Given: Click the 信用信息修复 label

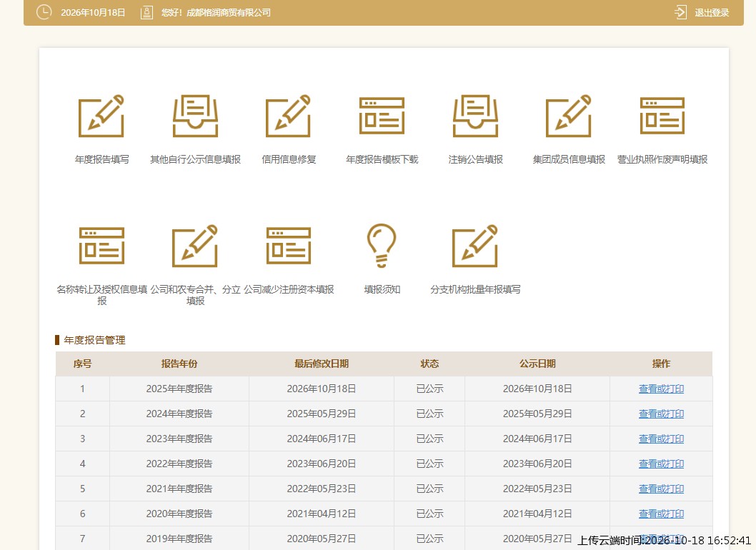Looking at the screenshot, I should coord(289,159).
